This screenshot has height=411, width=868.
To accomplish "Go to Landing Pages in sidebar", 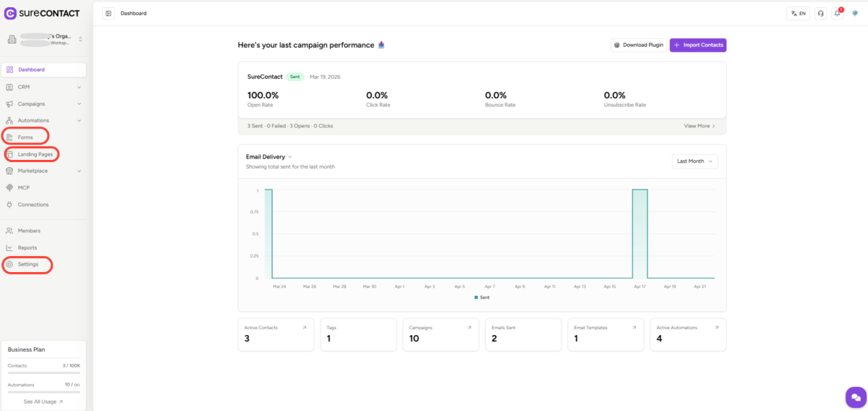I will pos(33,154).
